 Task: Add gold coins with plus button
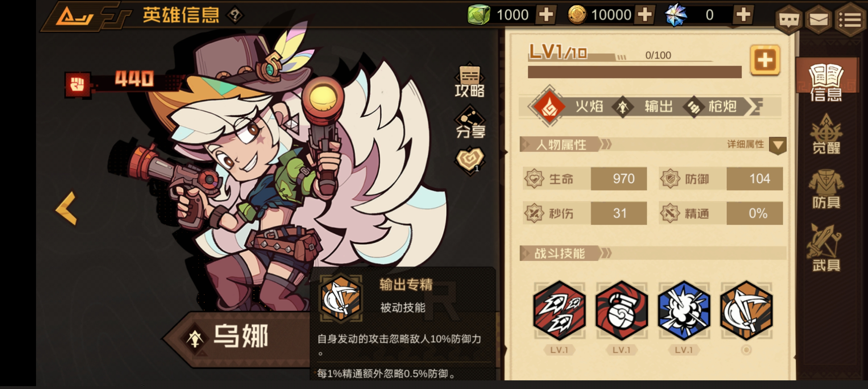click(644, 15)
